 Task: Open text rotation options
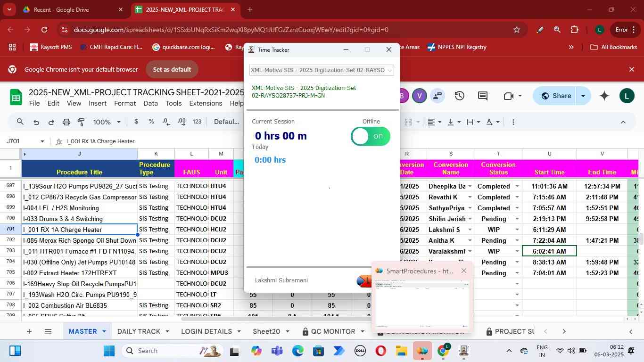pos(493,122)
